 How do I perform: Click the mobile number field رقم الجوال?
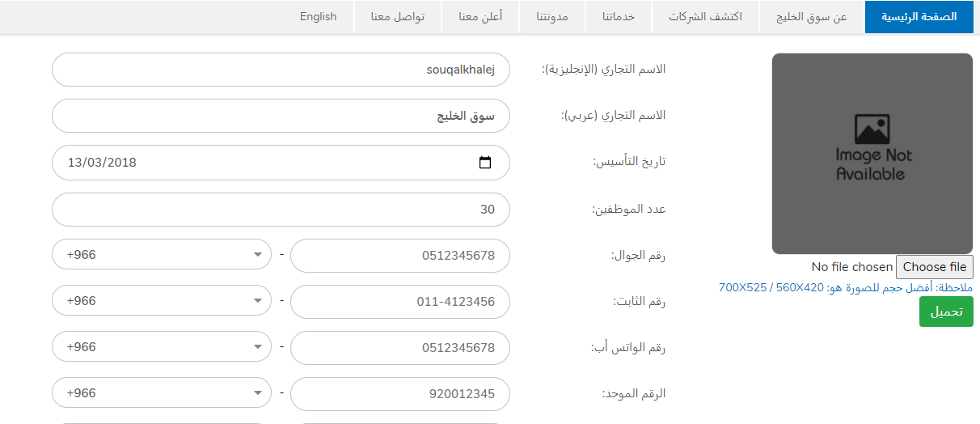pos(400,256)
